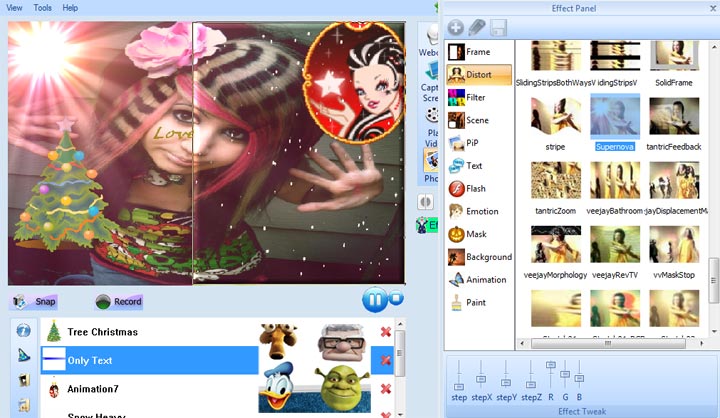Select the Tree Christmas effect row
The height and width of the screenshot is (418, 720).
click(150, 332)
